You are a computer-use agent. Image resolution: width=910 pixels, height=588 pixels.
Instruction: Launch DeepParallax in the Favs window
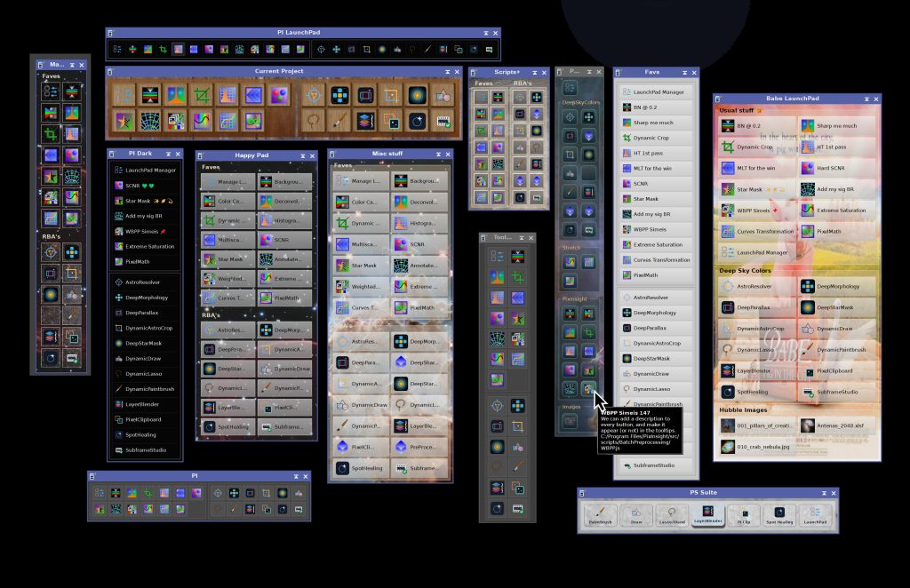click(656, 328)
